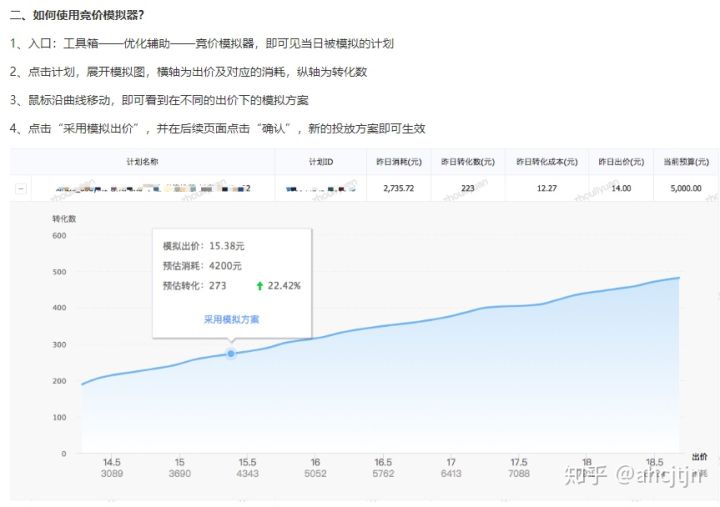Click step 4 text about 采用模拟出价
The width and height of the screenshot is (720, 507).
point(218,128)
